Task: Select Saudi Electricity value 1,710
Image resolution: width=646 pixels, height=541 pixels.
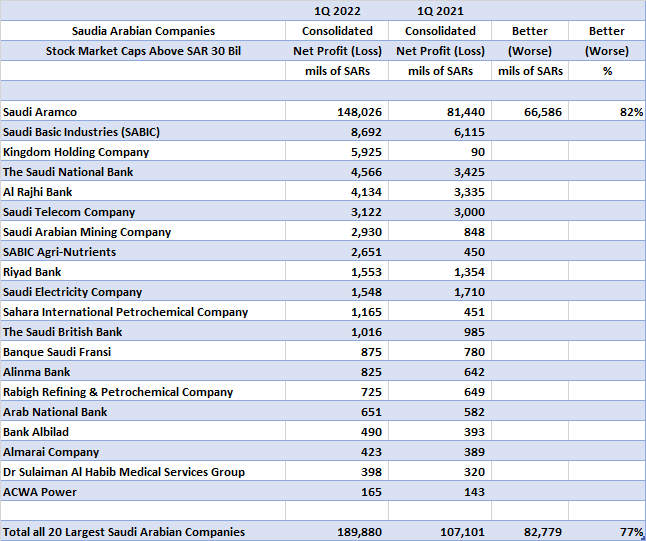Action: tap(440, 291)
